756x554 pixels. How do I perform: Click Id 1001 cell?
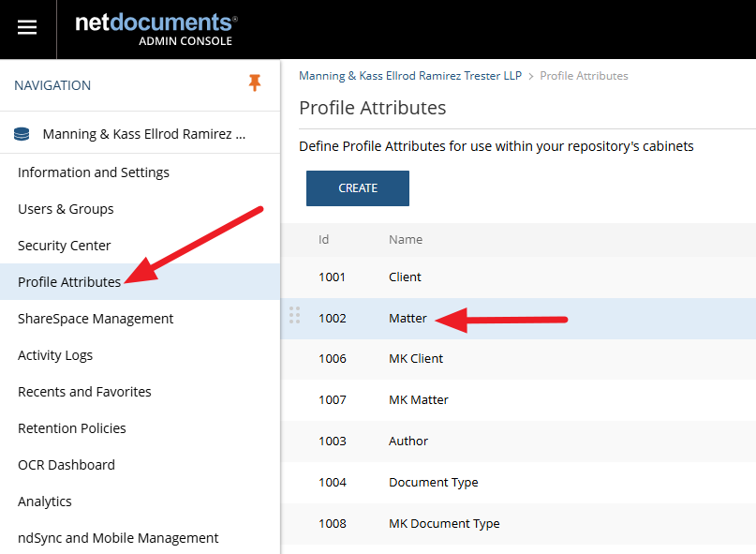click(x=333, y=277)
